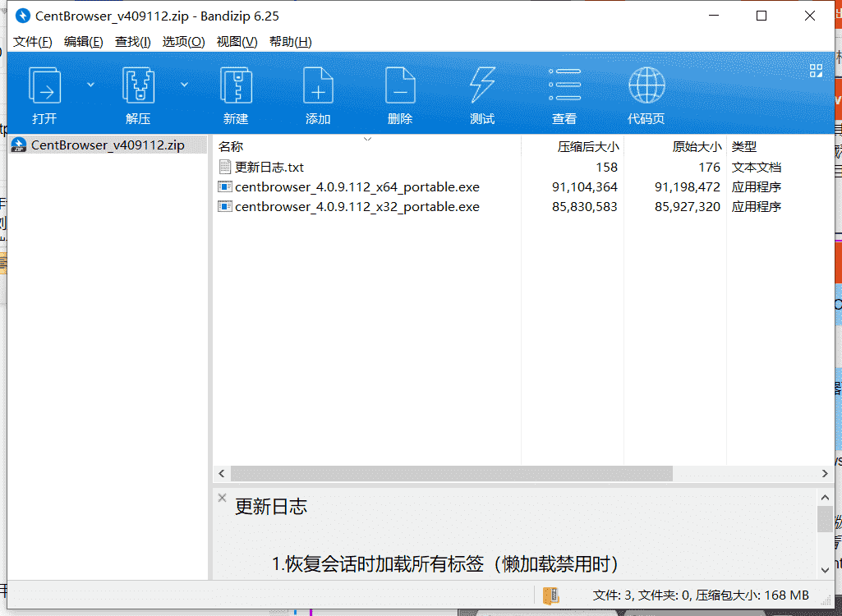
Task: Click the original size 91,198,472
Action: [x=687, y=187]
